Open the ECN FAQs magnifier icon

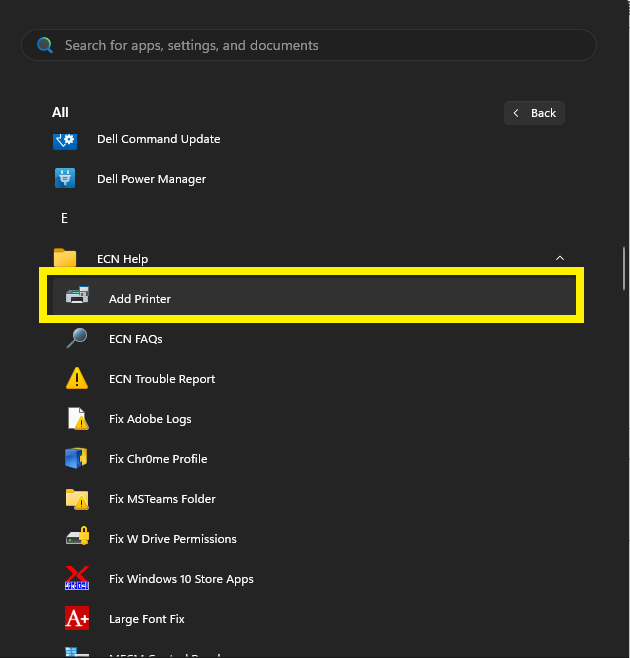tap(77, 338)
